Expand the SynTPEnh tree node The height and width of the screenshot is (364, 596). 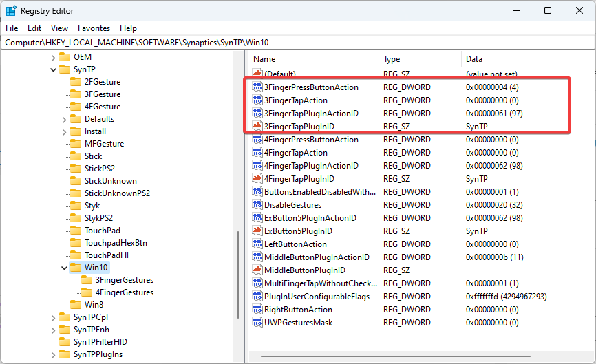pyautogui.click(x=53, y=330)
